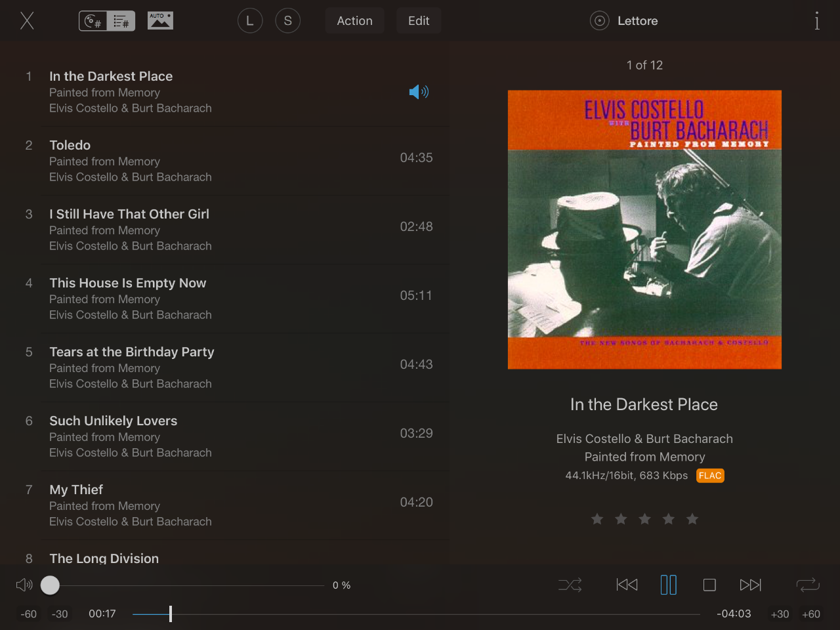Viewport: 840px width, 630px height.
Task: Open the Lettore output device selector
Action: (624, 21)
